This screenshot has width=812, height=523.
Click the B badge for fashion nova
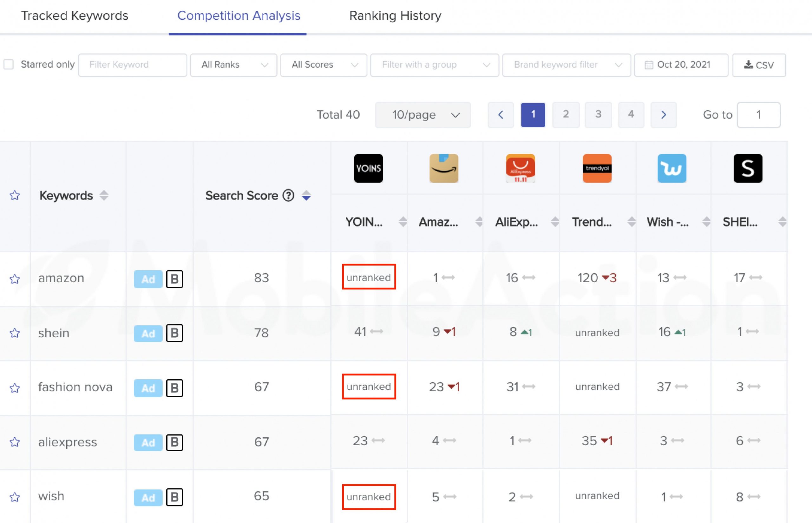click(x=174, y=388)
